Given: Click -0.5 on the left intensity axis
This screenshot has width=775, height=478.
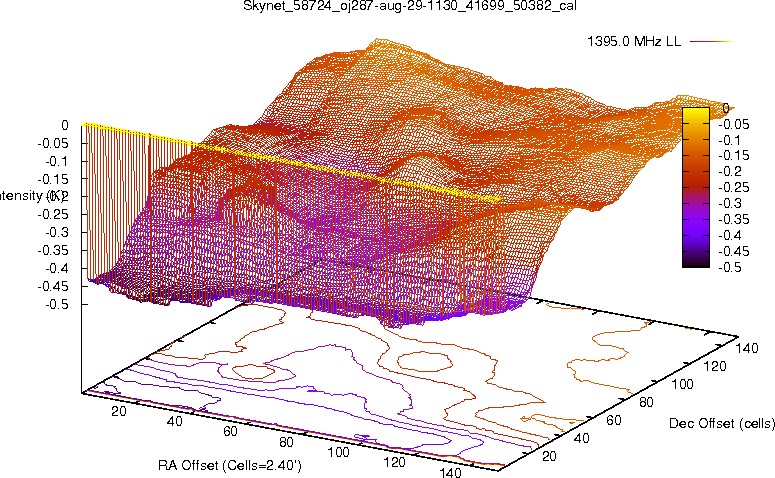Looking at the screenshot, I should pos(56,304).
